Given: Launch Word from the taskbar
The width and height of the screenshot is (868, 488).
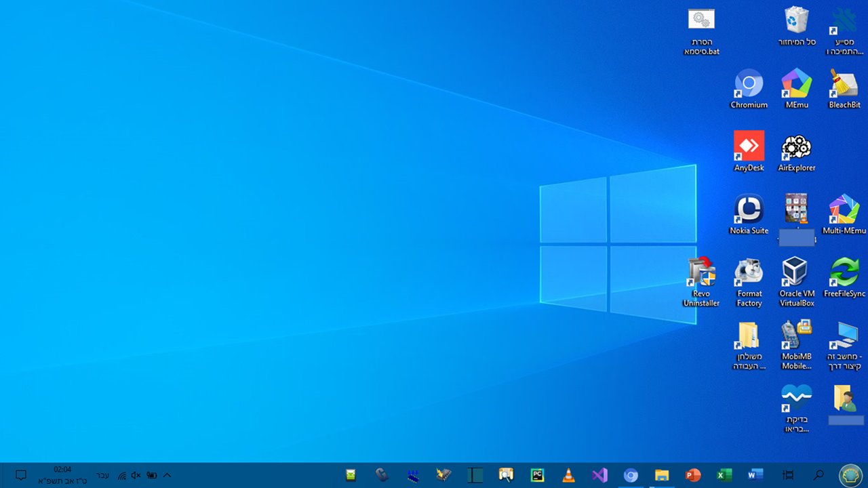Looking at the screenshot, I should pyautogui.click(x=755, y=475).
